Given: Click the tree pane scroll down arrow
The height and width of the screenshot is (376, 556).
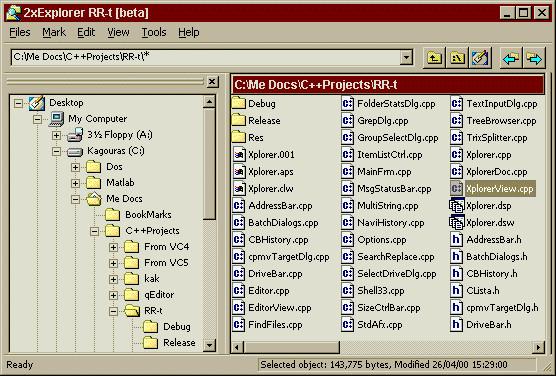Looking at the screenshot, I should coord(209,345).
